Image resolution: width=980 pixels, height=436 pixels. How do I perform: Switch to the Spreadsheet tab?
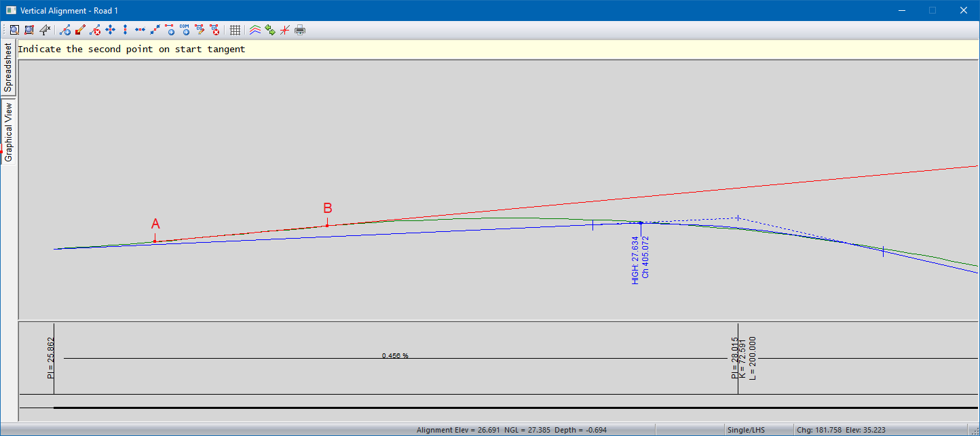click(8, 68)
